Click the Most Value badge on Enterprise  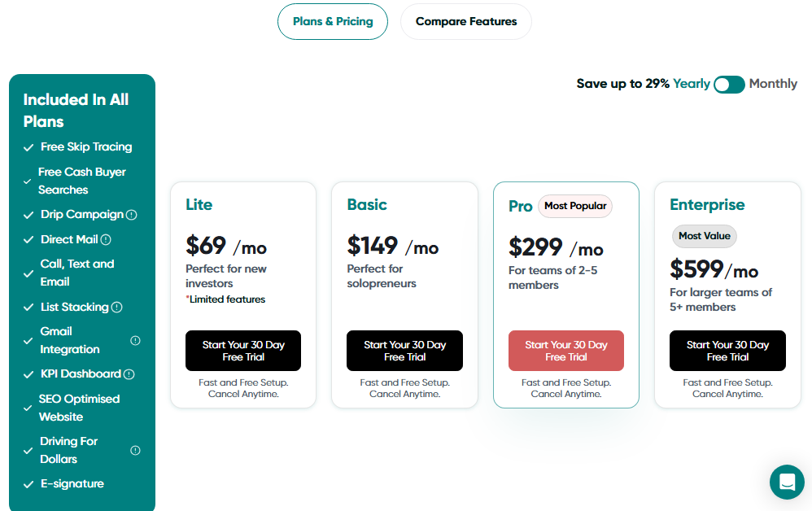point(705,236)
